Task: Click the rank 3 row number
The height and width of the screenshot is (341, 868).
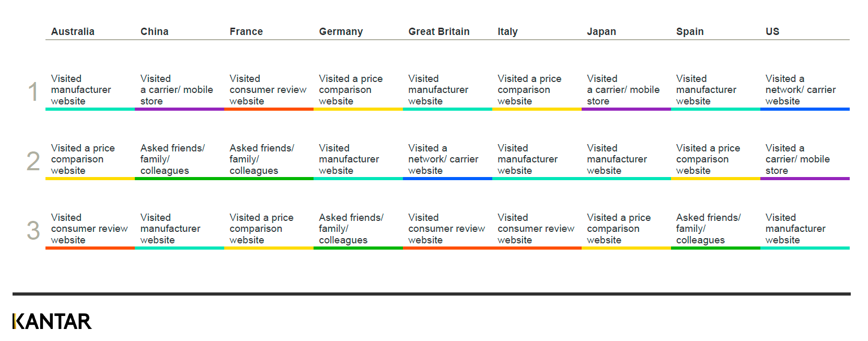Action: point(33,230)
